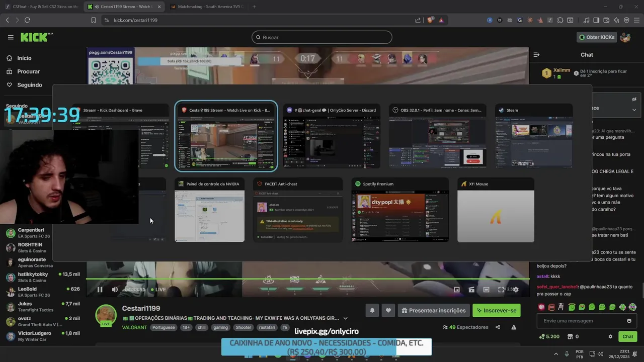Switch player to theater mode

486,290
